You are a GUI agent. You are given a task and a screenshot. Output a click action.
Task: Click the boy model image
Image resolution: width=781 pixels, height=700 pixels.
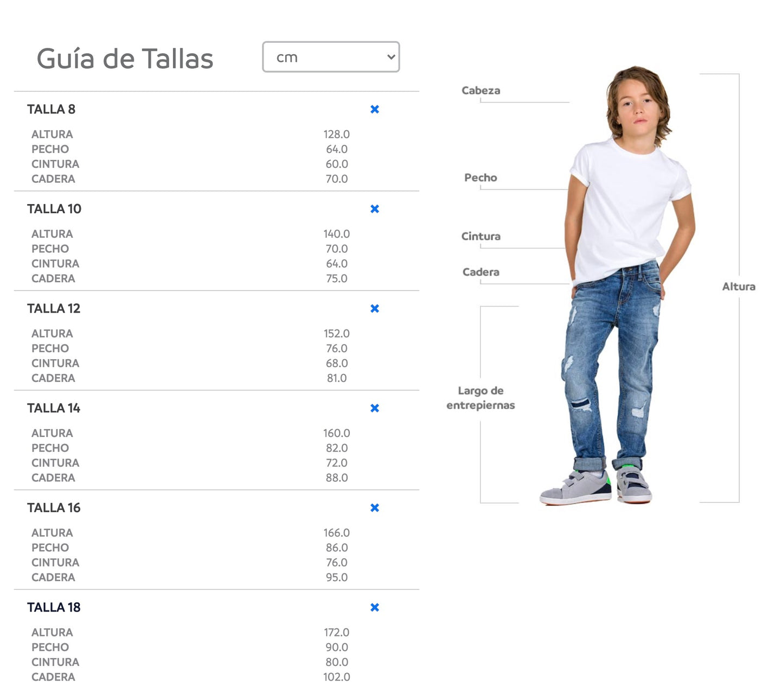click(x=624, y=282)
